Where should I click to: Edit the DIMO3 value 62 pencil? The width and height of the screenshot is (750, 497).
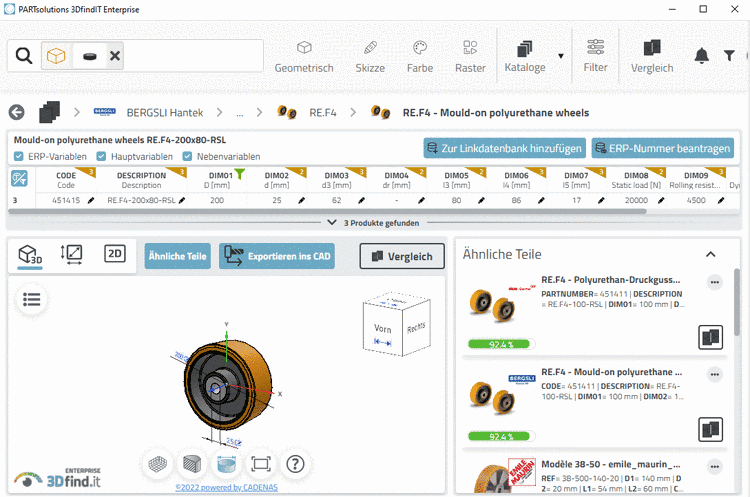(362, 200)
